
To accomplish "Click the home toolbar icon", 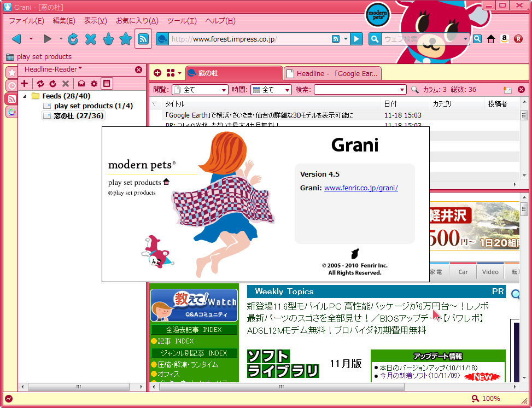I will point(491,39).
